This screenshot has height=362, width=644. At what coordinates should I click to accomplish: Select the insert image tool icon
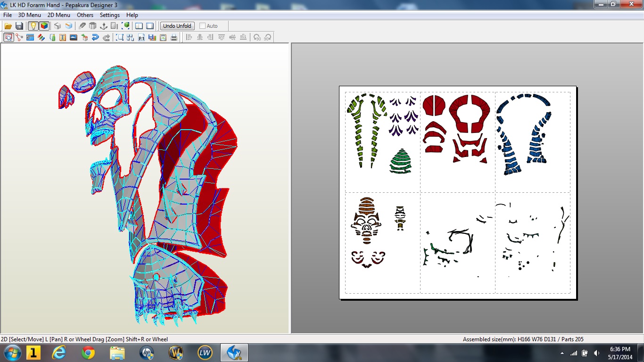click(74, 37)
